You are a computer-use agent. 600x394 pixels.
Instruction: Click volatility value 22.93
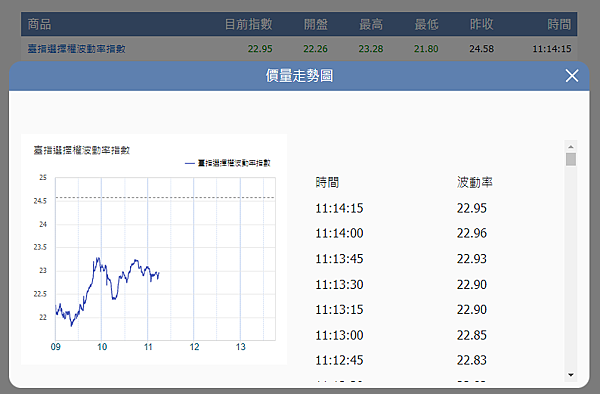[x=471, y=259]
